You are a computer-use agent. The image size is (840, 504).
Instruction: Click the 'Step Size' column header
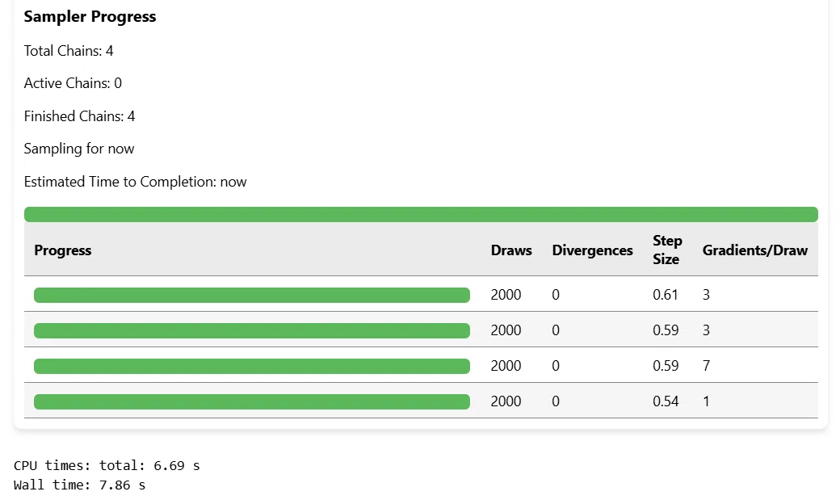coord(667,250)
